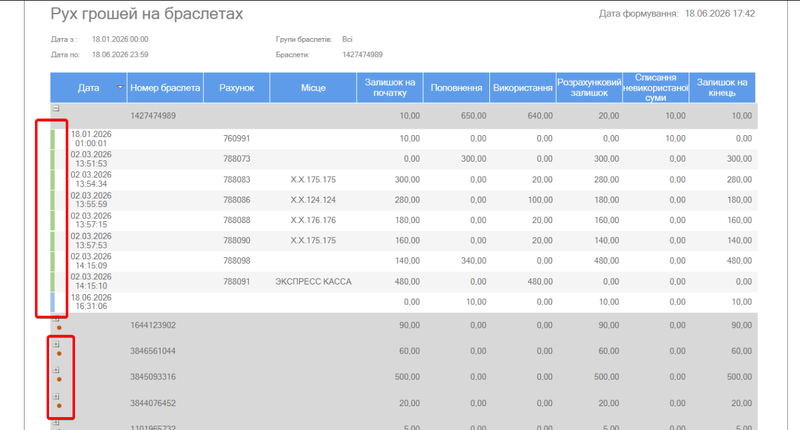Click the Дата формування value 18.06.2026 17:42
Image resolution: width=800 pixels, height=430 pixels.
(x=720, y=14)
